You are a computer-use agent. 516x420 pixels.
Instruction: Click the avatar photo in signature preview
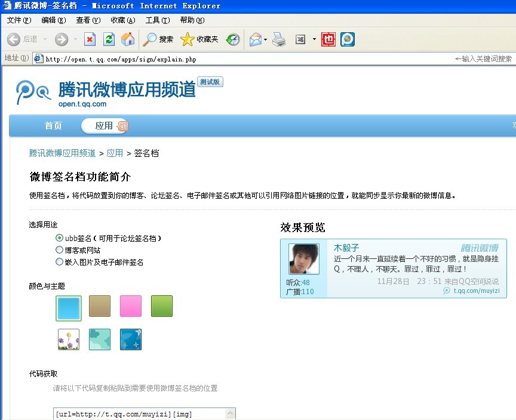coord(304,259)
